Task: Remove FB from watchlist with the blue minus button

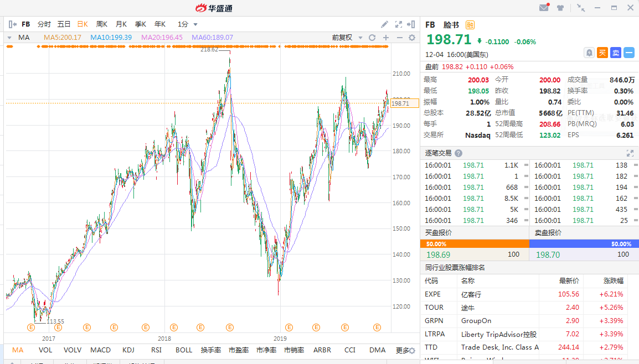Action: (629, 53)
